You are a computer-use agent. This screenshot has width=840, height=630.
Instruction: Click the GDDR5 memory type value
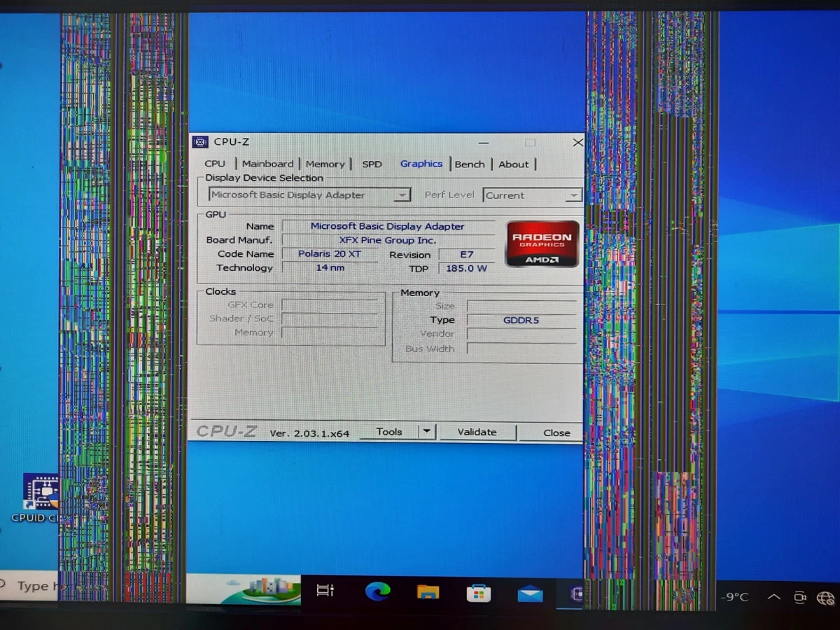click(521, 321)
